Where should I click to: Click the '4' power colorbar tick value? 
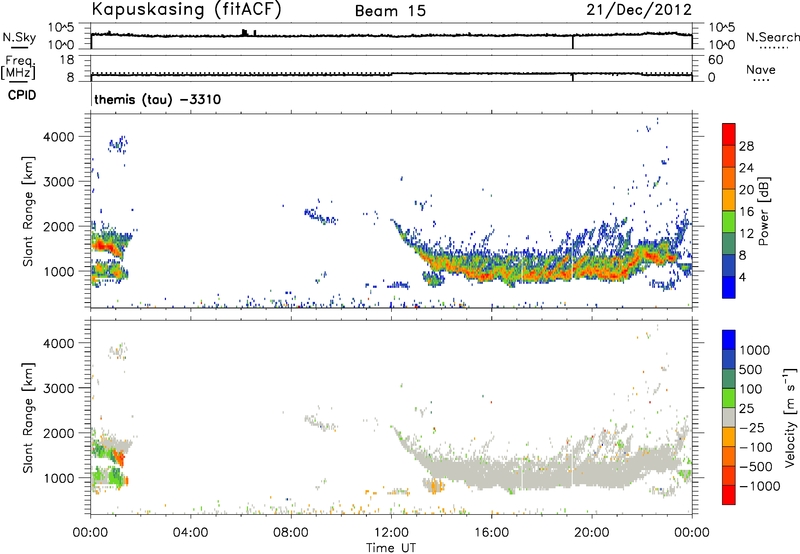(743, 278)
